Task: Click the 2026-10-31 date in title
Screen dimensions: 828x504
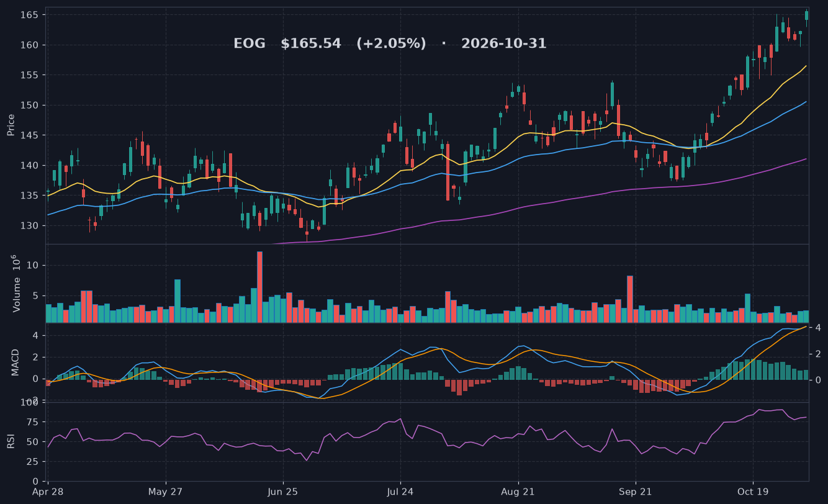Action: click(504, 44)
